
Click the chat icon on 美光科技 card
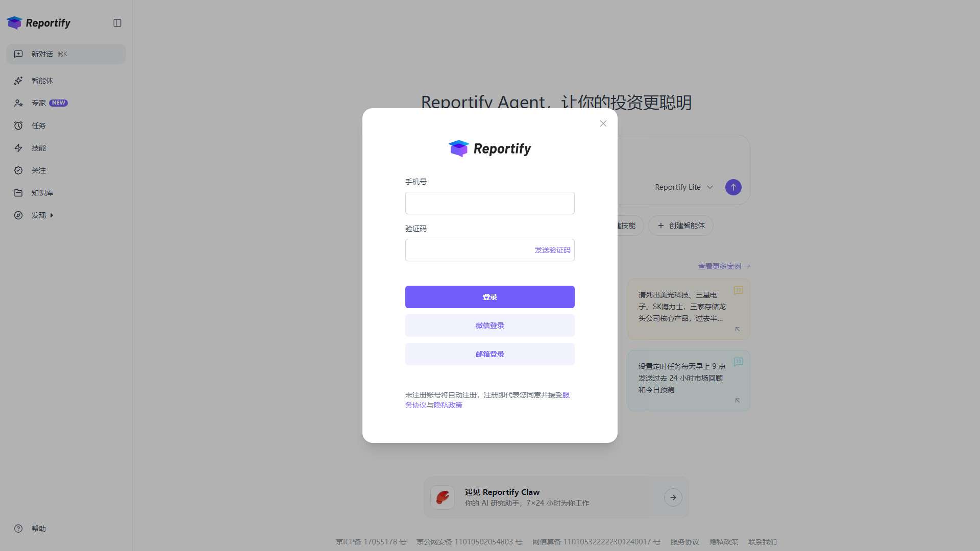point(738,290)
